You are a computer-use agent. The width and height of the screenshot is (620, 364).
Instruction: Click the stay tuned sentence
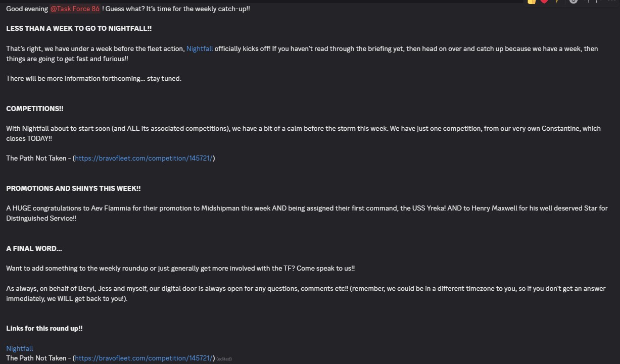pos(93,79)
